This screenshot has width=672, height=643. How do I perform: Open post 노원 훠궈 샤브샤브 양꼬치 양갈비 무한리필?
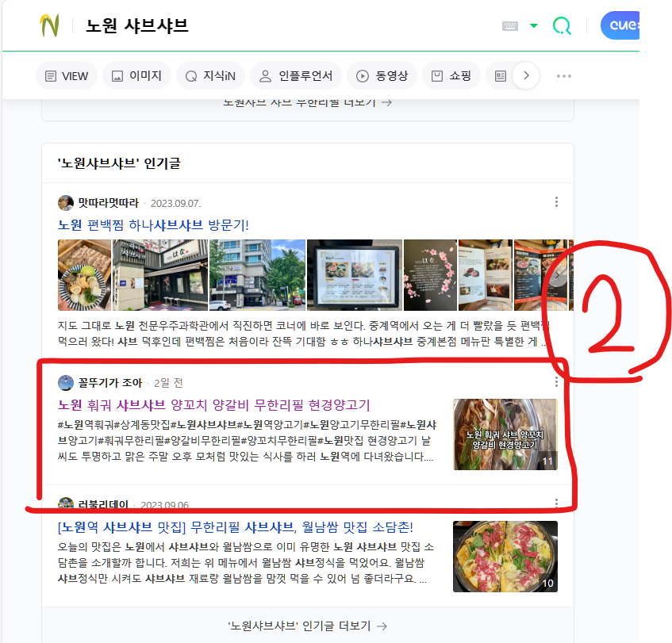pyautogui.click(x=214, y=405)
